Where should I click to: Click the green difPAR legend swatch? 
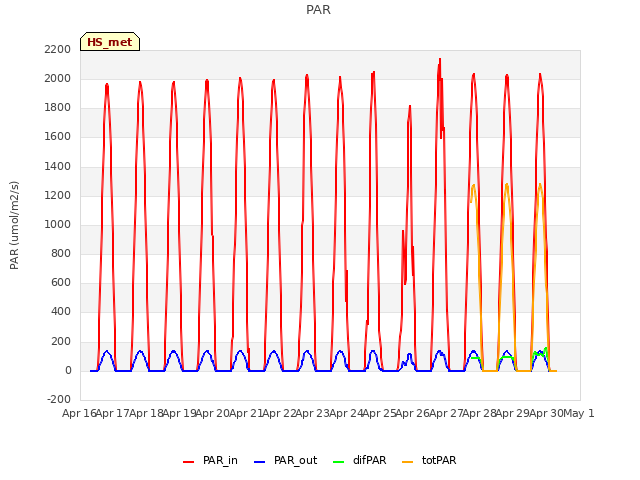tap(339, 462)
